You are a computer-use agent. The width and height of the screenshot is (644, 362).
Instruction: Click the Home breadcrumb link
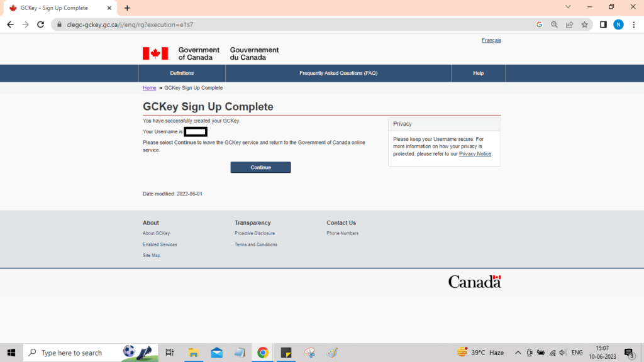click(149, 88)
